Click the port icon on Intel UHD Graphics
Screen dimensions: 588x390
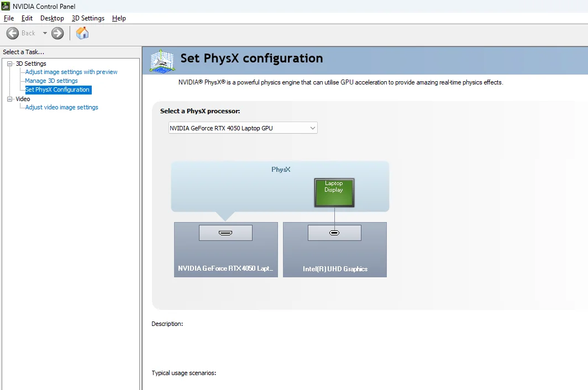point(334,233)
